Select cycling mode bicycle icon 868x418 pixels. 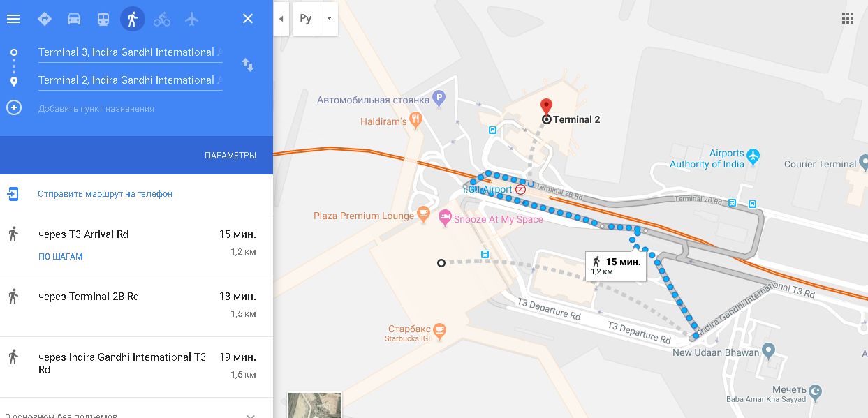(x=162, y=19)
